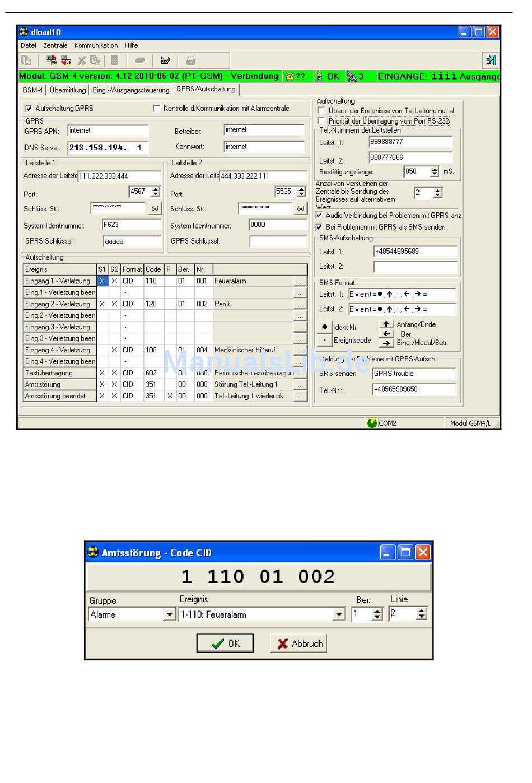532x783 pixels.
Task: Open the Hilfe menu
Action: 132,45
